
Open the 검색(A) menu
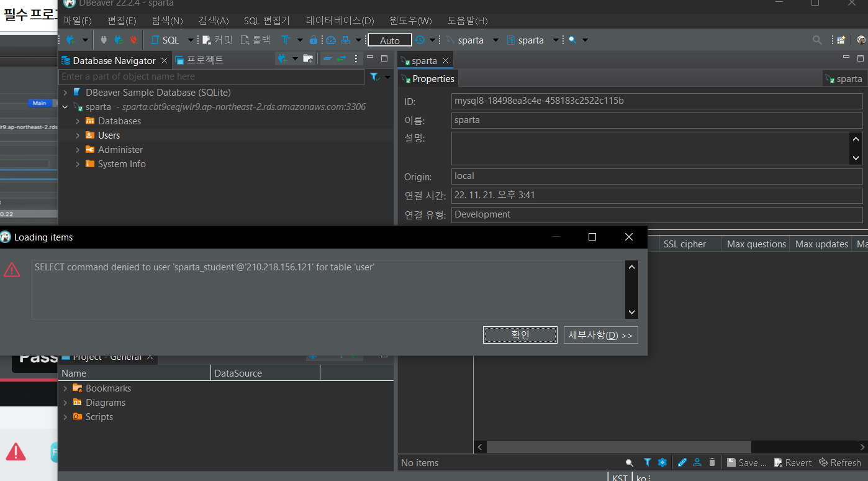pos(214,21)
